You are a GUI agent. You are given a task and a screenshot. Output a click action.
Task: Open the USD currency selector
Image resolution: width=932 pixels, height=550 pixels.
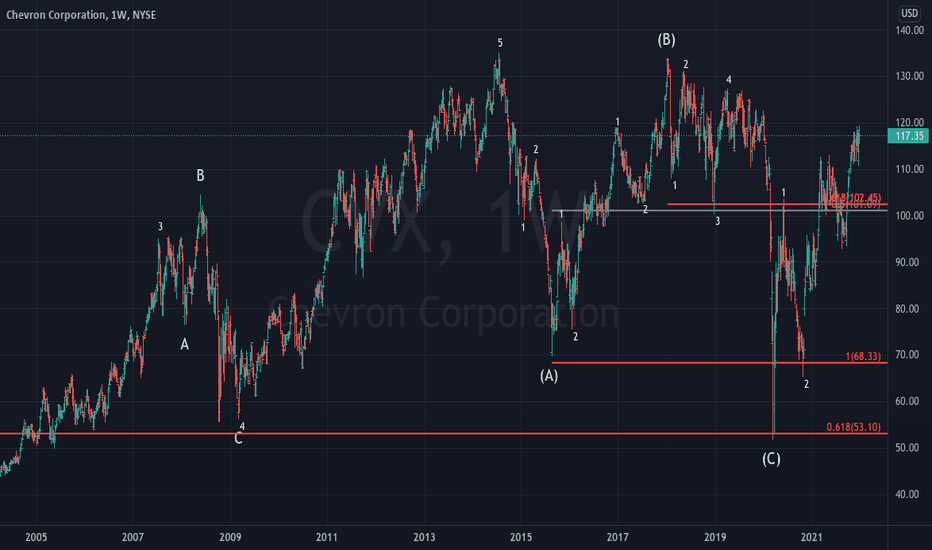click(x=909, y=13)
